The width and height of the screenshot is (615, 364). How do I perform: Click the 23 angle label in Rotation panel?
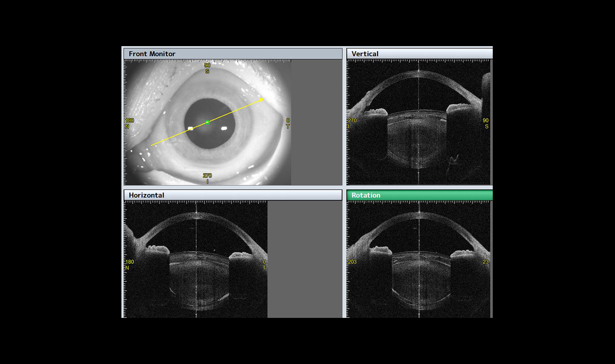point(486,262)
